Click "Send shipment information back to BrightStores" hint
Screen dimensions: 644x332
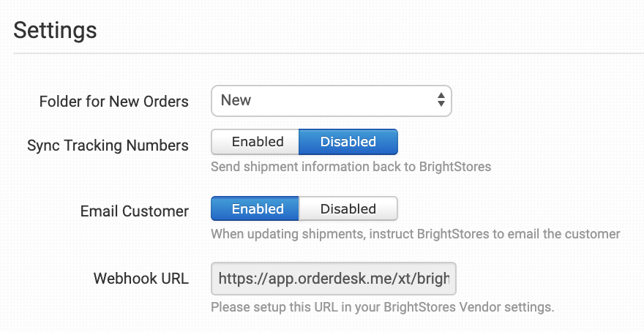click(x=351, y=167)
